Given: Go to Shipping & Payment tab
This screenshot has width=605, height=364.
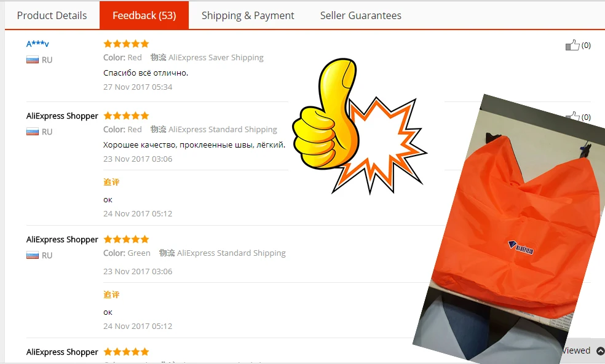Looking at the screenshot, I should 248,15.
